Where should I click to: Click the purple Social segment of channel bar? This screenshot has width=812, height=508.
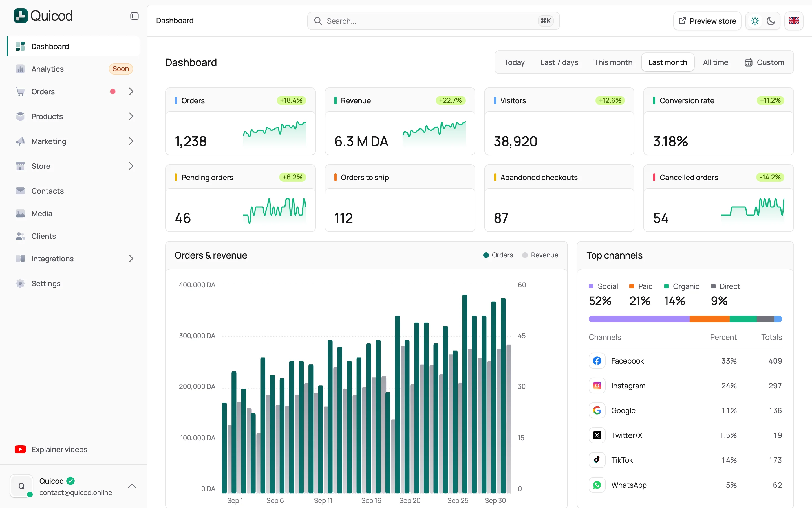pyautogui.click(x=639, y=319)
